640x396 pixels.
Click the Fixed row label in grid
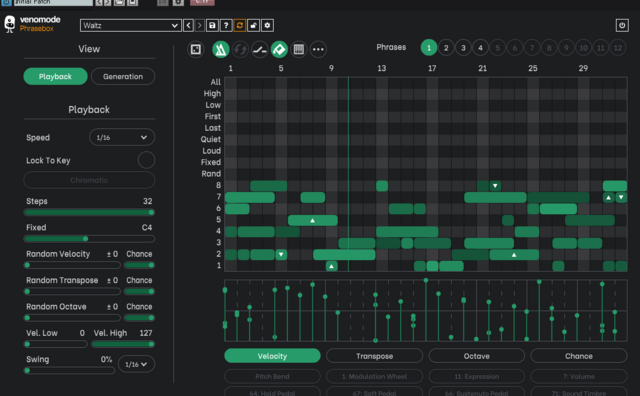211,162
